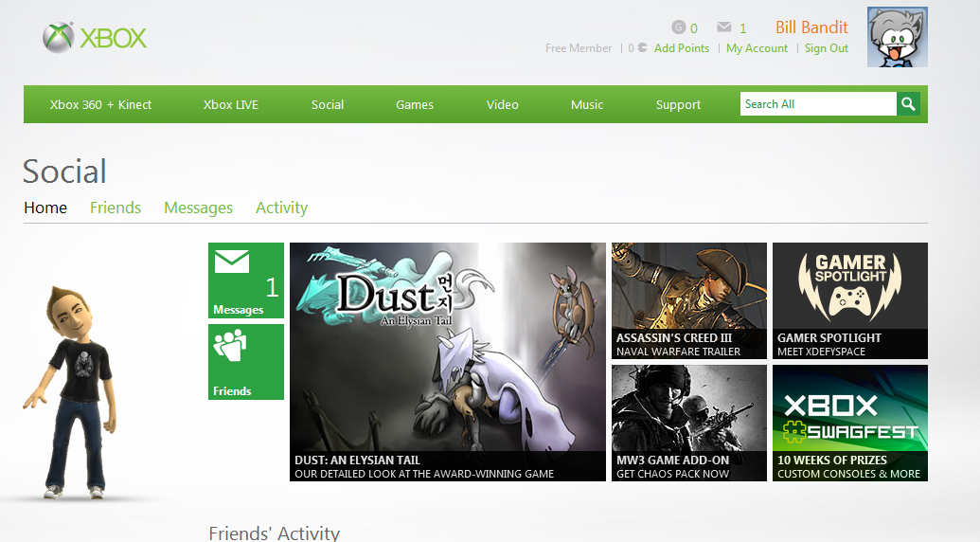Viewport: 980px width, 542px height.
Task: Click the Social page heading
Action: [64, 172]
